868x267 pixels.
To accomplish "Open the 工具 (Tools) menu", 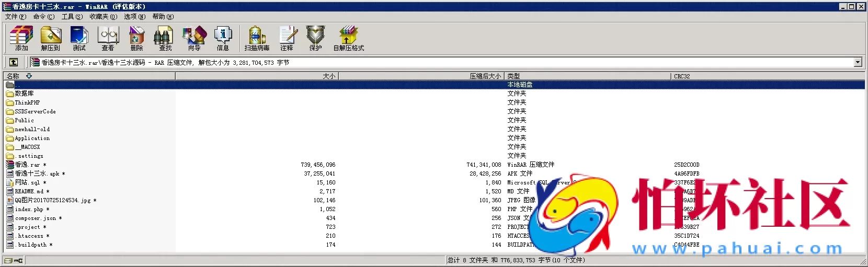I will [x=72, y=17].
